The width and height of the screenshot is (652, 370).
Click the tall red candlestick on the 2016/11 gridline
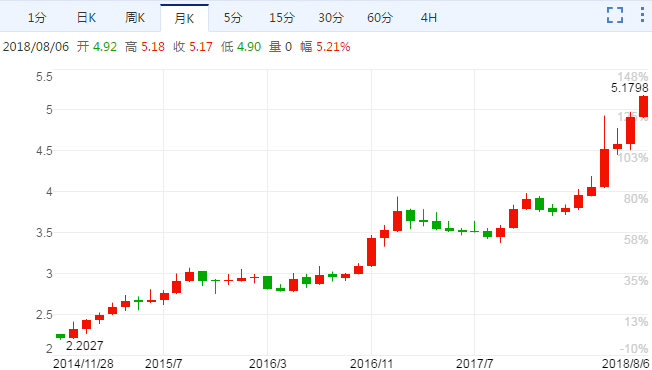(x=371, y=252)
